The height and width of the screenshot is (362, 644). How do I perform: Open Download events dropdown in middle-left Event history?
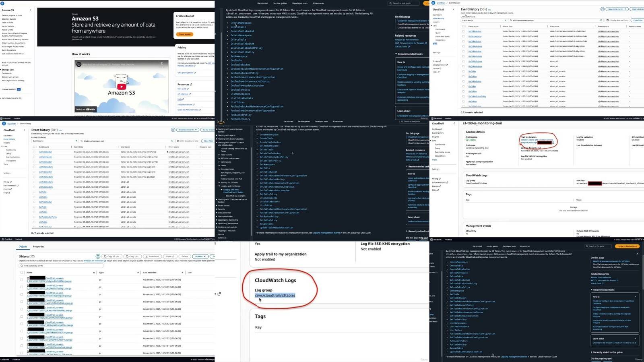tap(188, 130)
